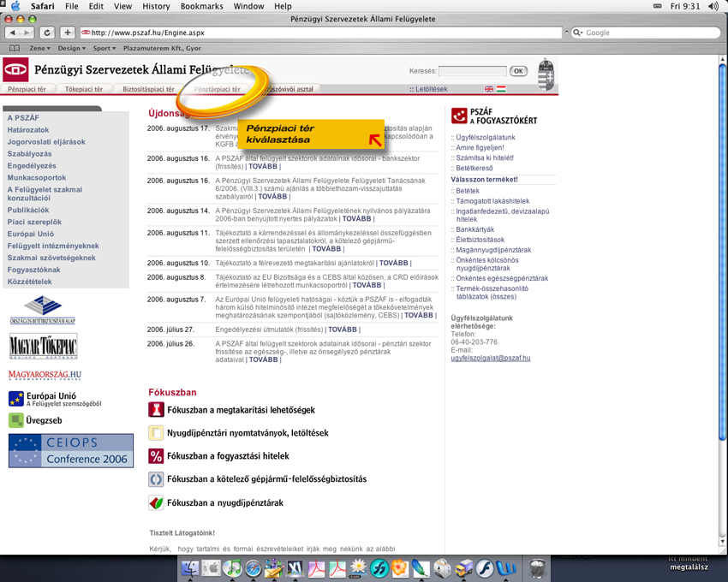Image resolution: width=728 pixels, height=582 pixels.
Task: Open X11 from the Dock
Action: coord(295,568)
